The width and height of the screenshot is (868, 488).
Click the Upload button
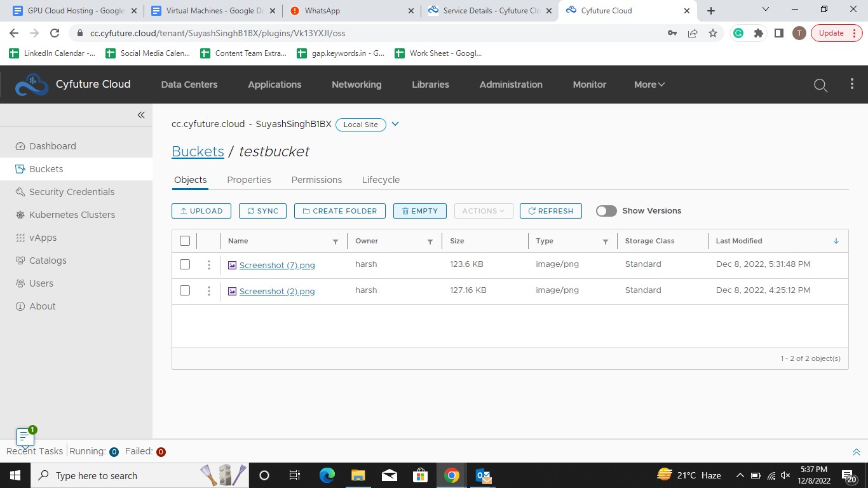(x=201, y=211)
